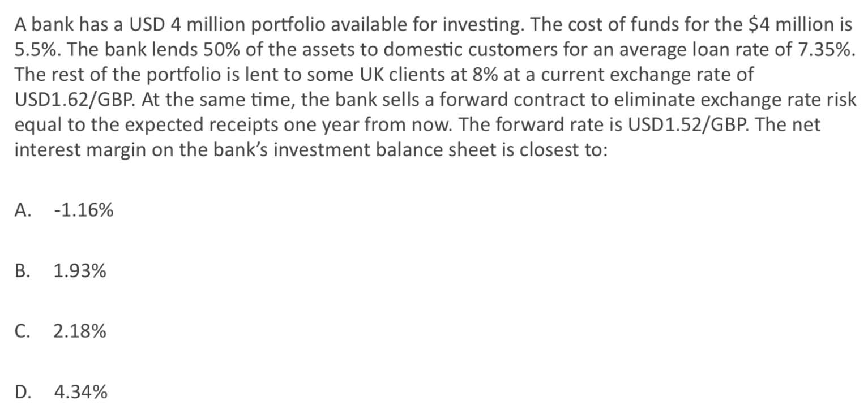Click the letter C answer label
This screenshot has width=868, height=409.
(22, 331)
